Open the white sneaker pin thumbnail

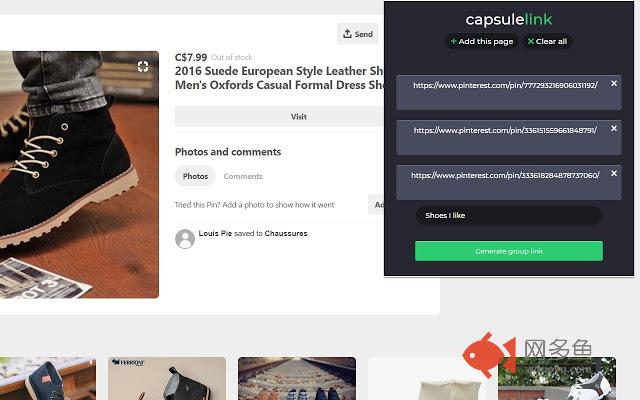(x=557, y=378)
